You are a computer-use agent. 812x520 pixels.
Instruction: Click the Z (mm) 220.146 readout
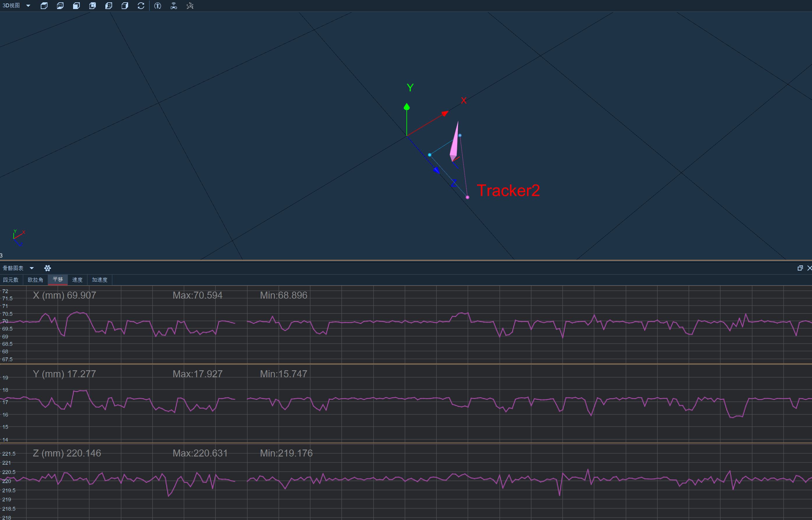tap(67, 453)
